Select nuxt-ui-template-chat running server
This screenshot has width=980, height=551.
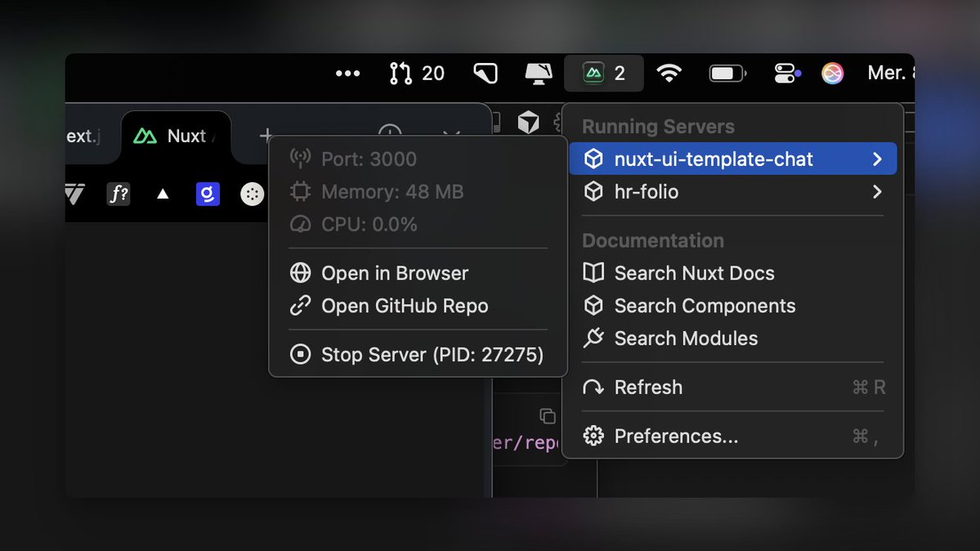click(732, 159)
